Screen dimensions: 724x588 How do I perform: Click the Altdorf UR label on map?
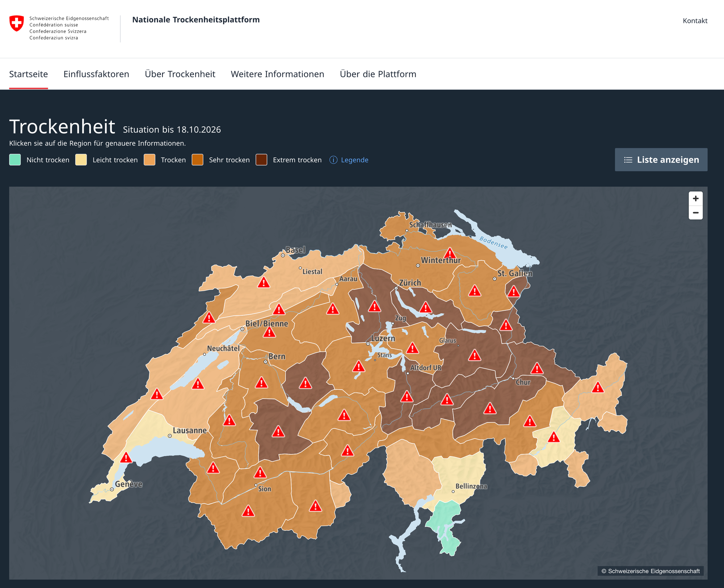[x=426, y=367]
